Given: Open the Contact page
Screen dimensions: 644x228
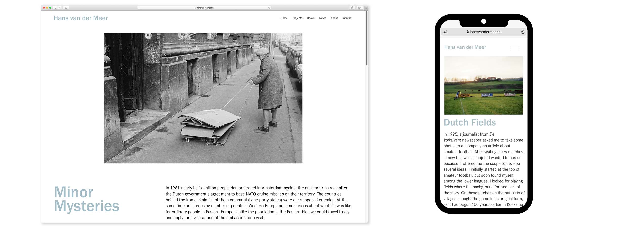Looking at the screenshot, I should tap(347, 18).
